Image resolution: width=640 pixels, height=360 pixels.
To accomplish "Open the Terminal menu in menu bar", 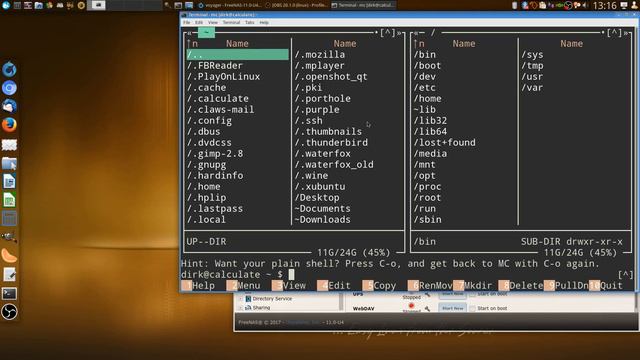I will click(231, 22).
